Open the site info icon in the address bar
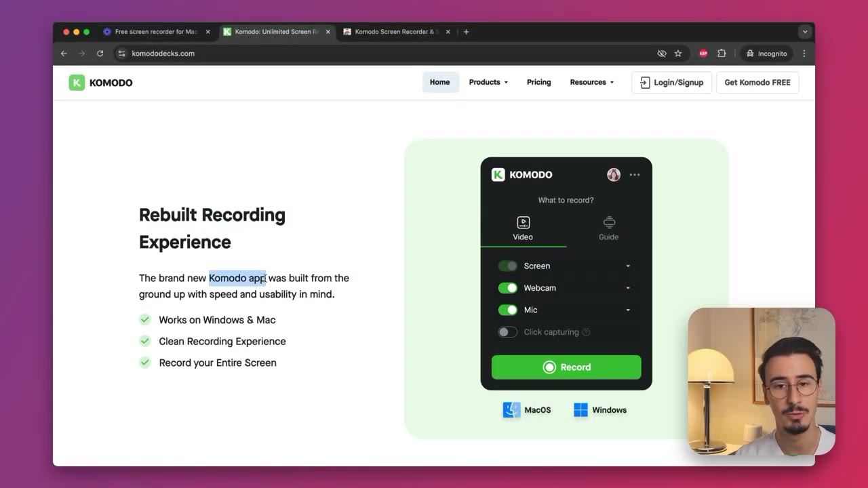Image resolution: width=868 pixels, height=488 pixels. 121,54
